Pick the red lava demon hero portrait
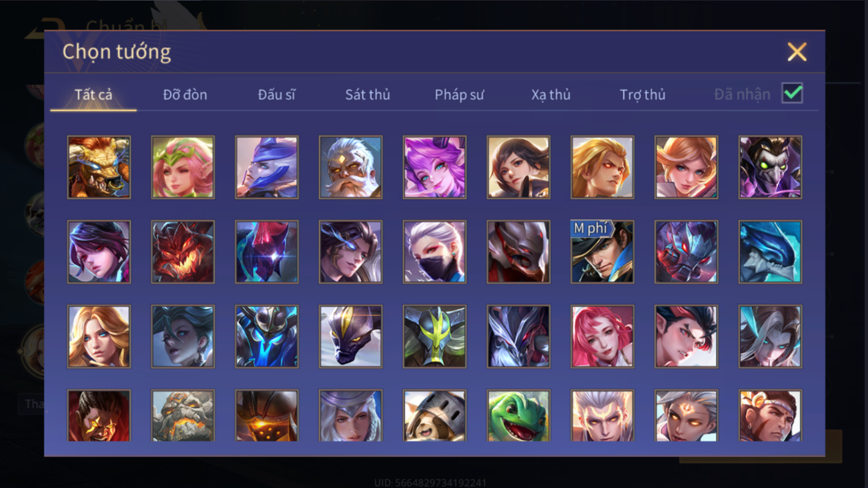 pos(183,252)
